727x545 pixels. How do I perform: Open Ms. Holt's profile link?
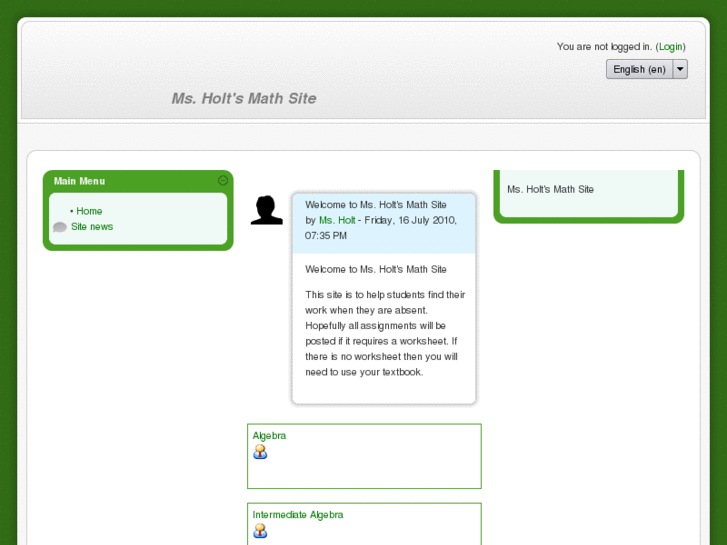coord(337,220)
